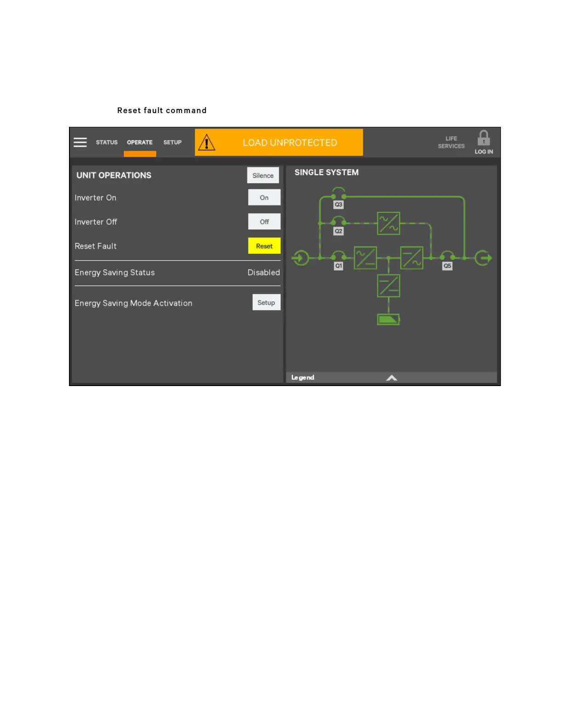This screenshot has height=728, width=563.
Task: Click the Energy Saving Mode Activation label
Action: point(133,303)
